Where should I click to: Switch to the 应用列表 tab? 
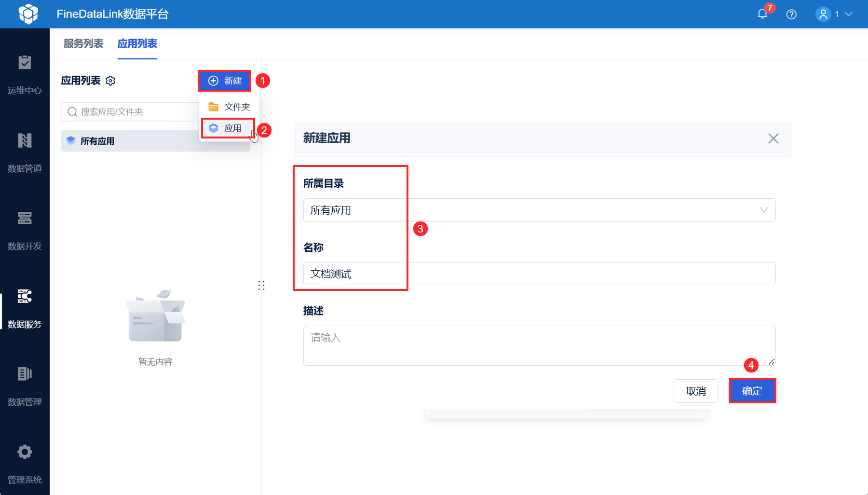point(137,43)
